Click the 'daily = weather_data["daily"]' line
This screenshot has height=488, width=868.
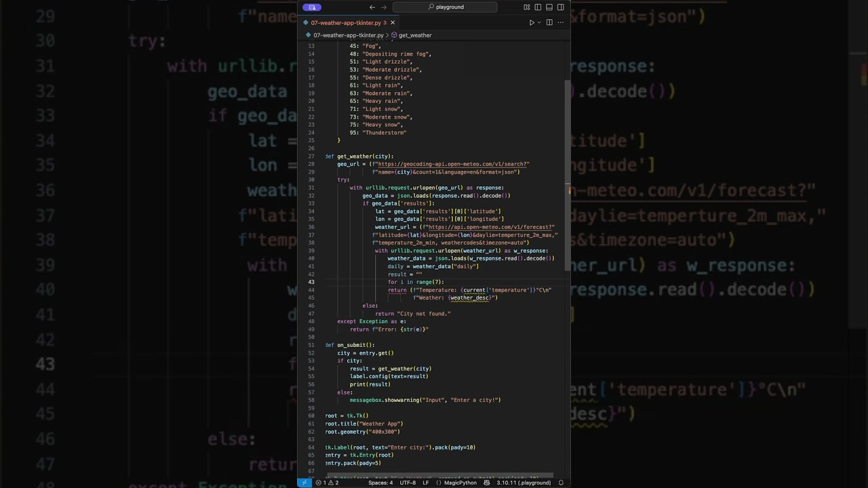[x=433, y=266]
